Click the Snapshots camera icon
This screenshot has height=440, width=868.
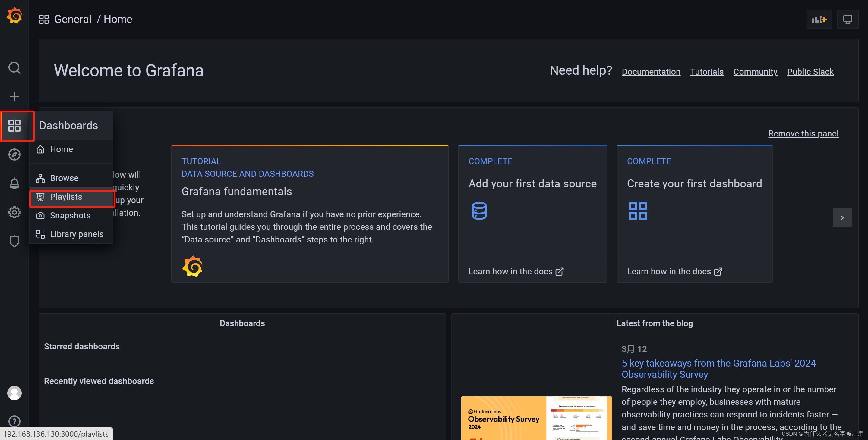(x=40, y=215)
